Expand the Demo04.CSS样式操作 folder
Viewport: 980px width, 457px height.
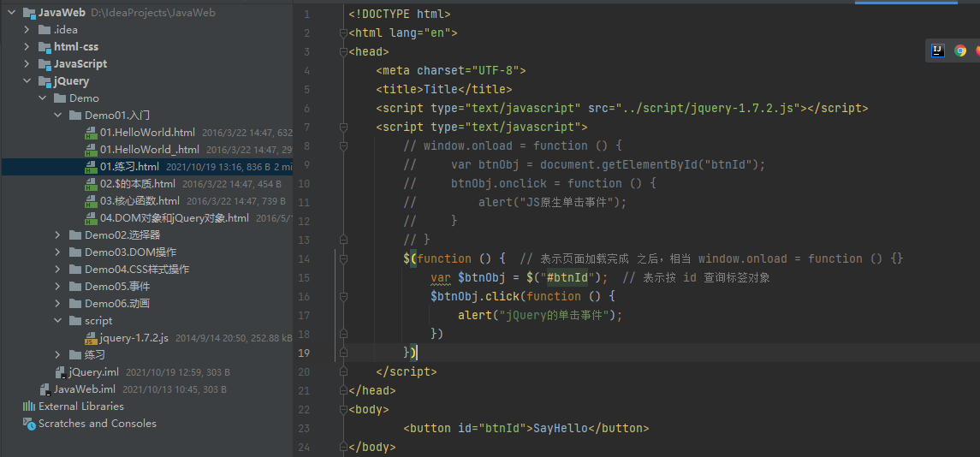point(58,270)
